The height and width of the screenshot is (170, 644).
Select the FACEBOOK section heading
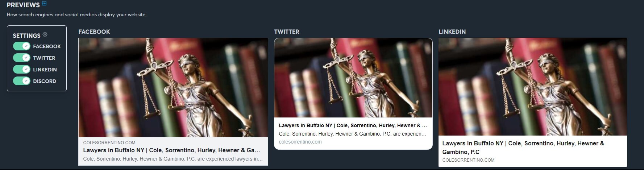[x=94, y=32]
